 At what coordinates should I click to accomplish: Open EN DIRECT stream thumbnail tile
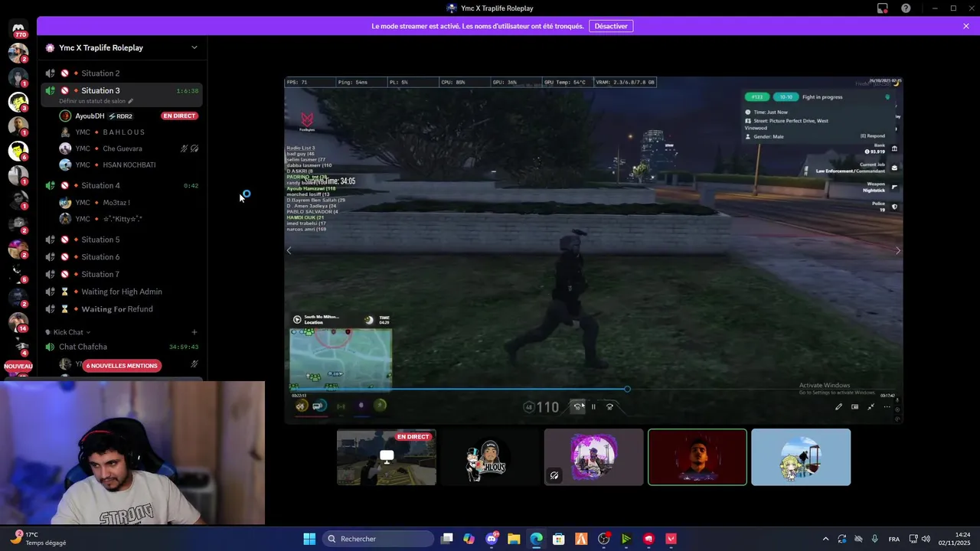[x=387, y=457]
